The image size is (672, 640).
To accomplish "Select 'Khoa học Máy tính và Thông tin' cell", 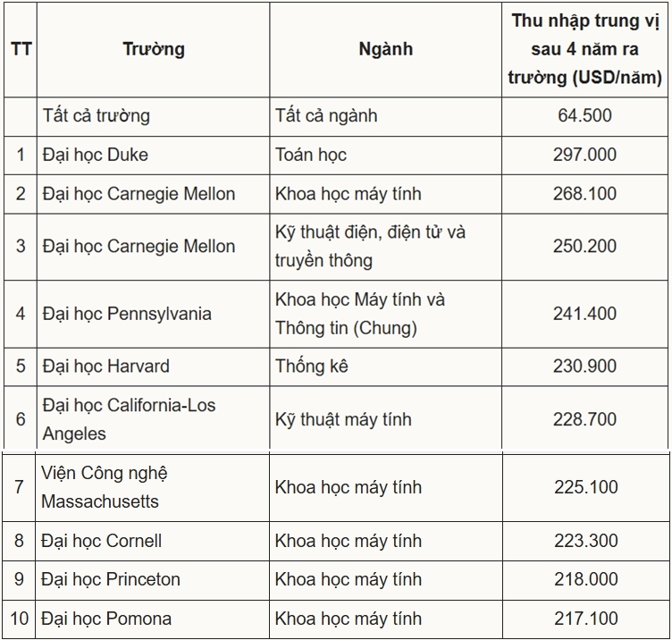I will point(386,315).
